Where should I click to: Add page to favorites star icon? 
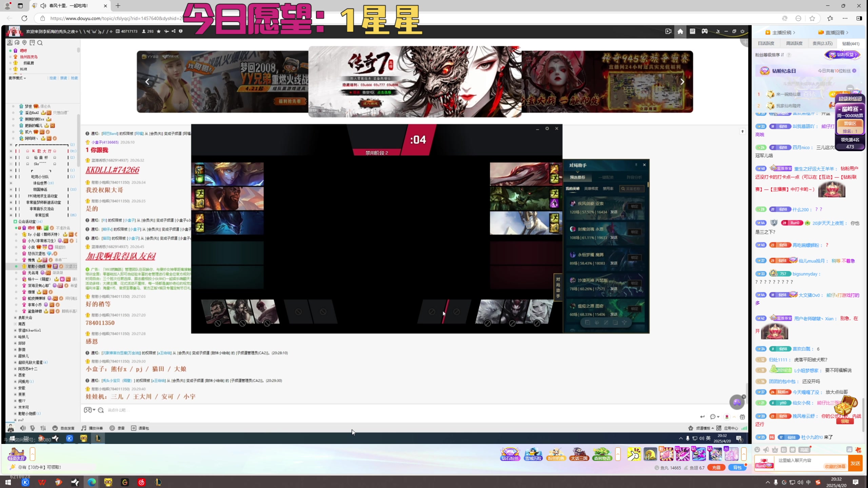812,18
